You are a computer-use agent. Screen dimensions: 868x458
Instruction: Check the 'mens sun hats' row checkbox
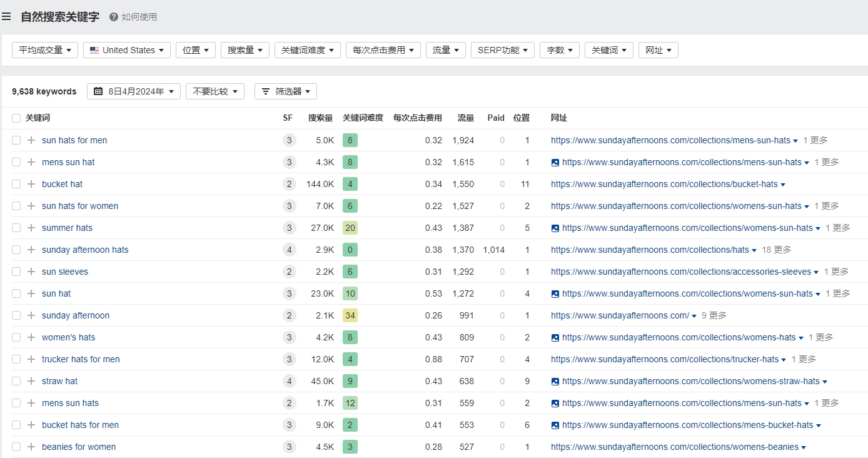(x=16, y=403)
